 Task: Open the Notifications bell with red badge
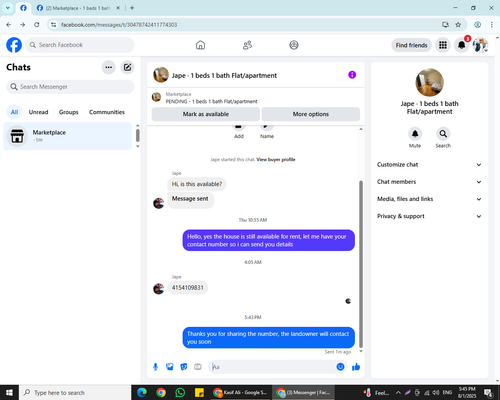point(462,45)
